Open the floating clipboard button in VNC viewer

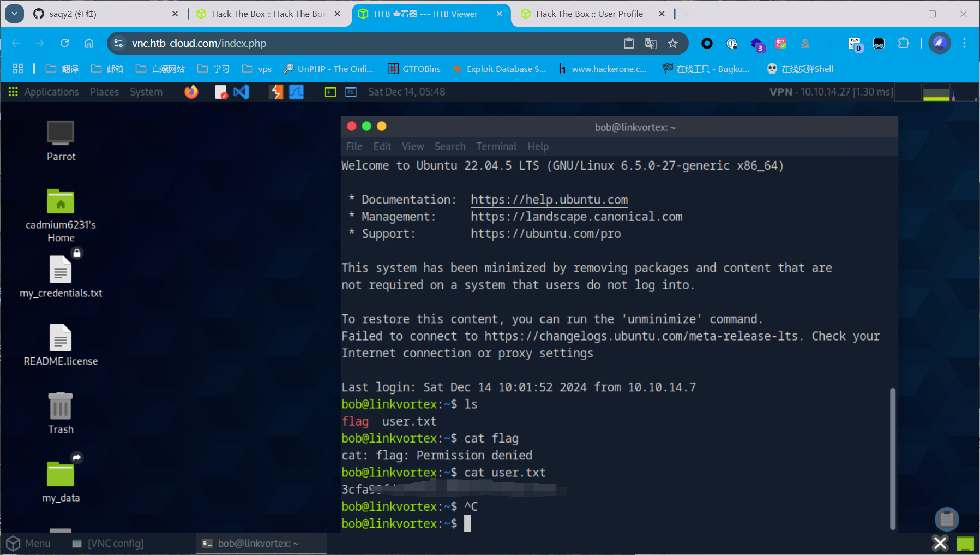(947, 519)
